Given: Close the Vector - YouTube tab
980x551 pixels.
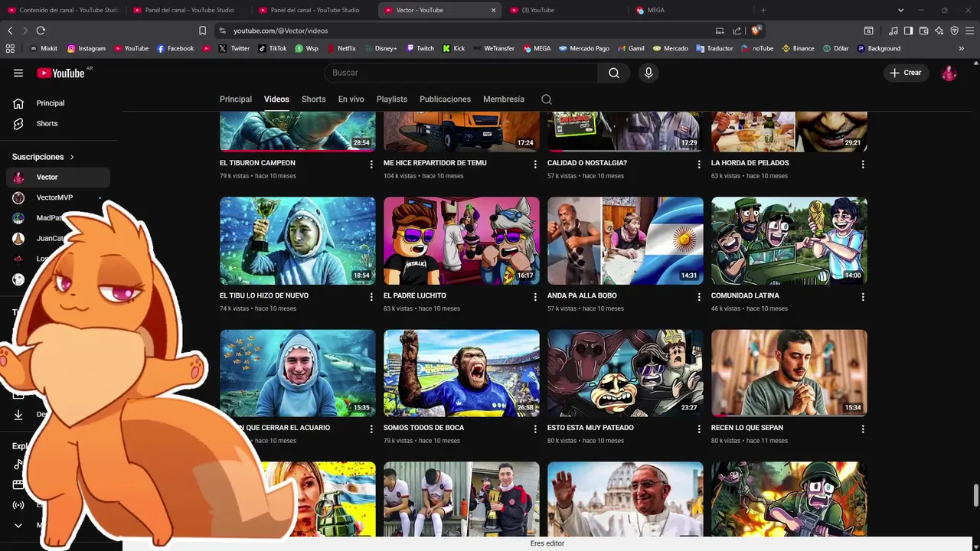Looking at the screenshot, I should tap(493, 10).
